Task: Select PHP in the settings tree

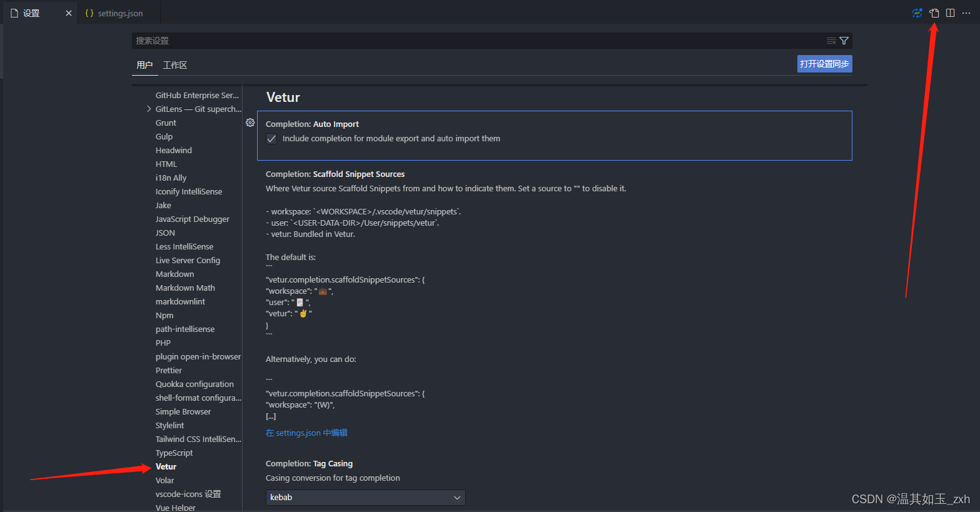Action: (163, 343)
